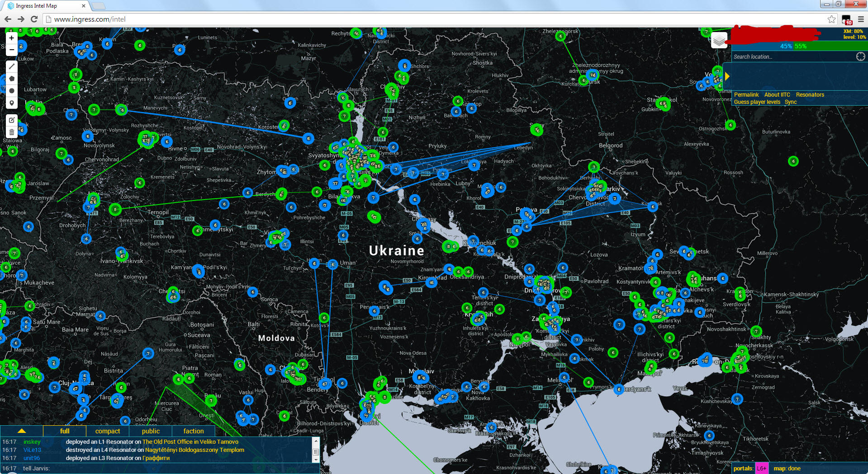Switch to the faction chat tab
The image size is (868, 474).
tap(194, 431)
